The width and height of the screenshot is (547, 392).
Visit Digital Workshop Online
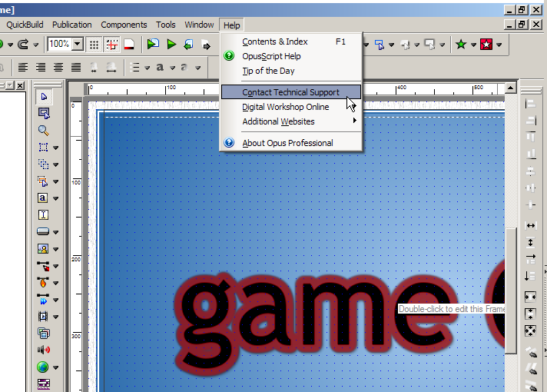pyautogui.click(x=291, y=107)
